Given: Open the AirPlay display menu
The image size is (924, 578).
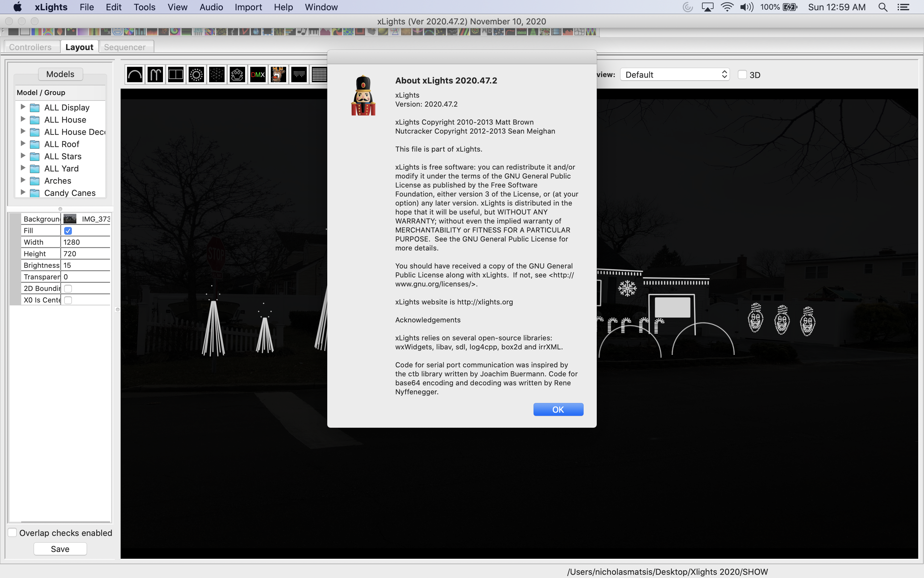Looking at the screenshot, I should pyautogui.click(x=707, y=7).
